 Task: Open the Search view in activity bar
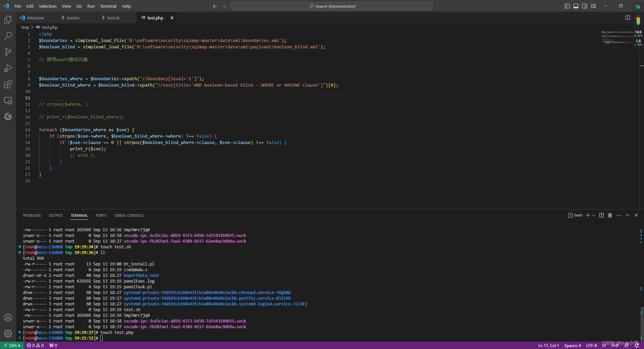[x=8, y=36]
